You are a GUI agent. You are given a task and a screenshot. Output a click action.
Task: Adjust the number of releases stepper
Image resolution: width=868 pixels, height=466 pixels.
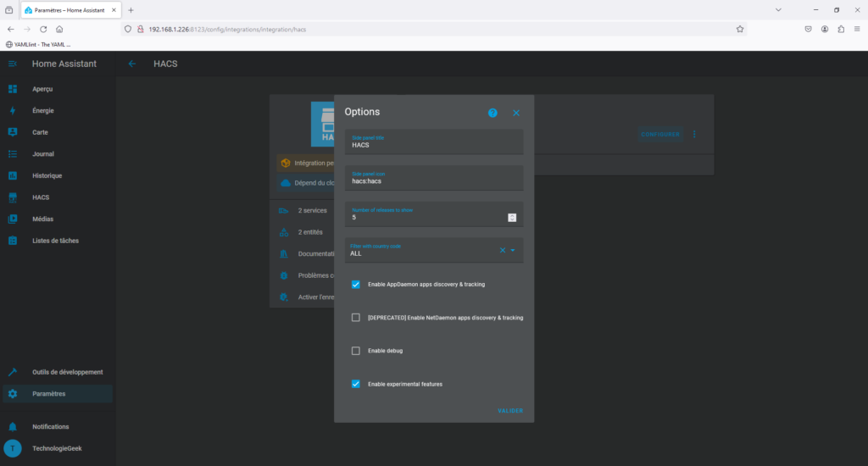512,218
